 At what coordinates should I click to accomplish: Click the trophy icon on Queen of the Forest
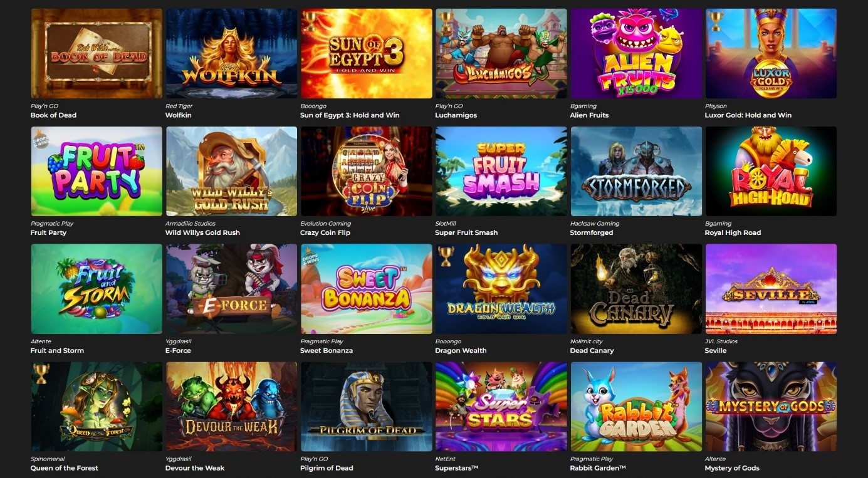41,375
